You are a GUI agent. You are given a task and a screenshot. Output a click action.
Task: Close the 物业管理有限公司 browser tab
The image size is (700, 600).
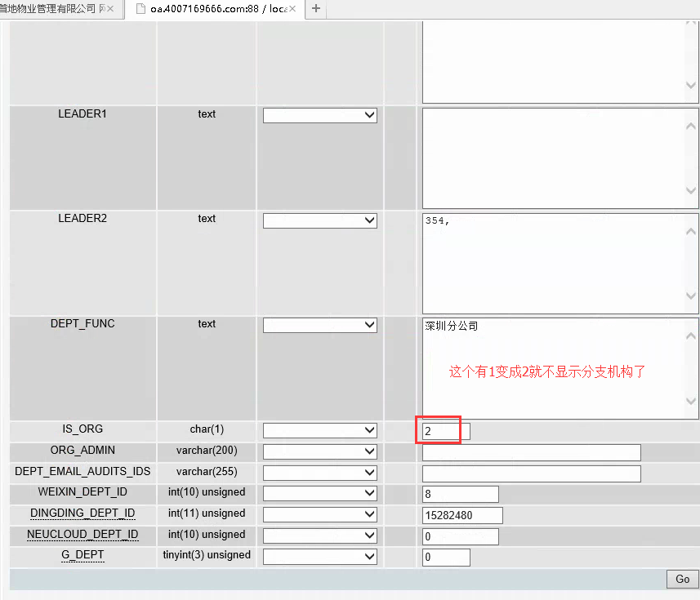click(x=110, y=8)
